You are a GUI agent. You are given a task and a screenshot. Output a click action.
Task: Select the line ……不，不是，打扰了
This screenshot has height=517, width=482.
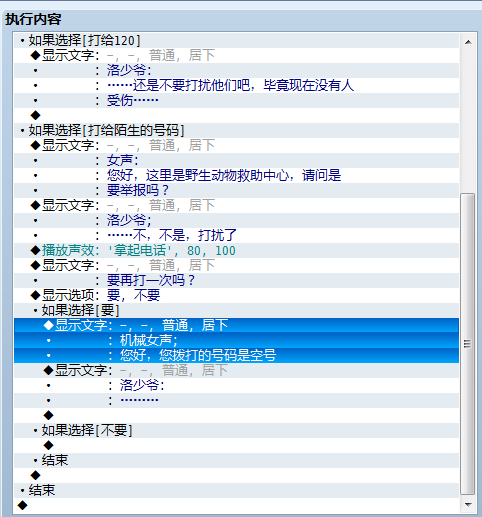pos(236,235)
